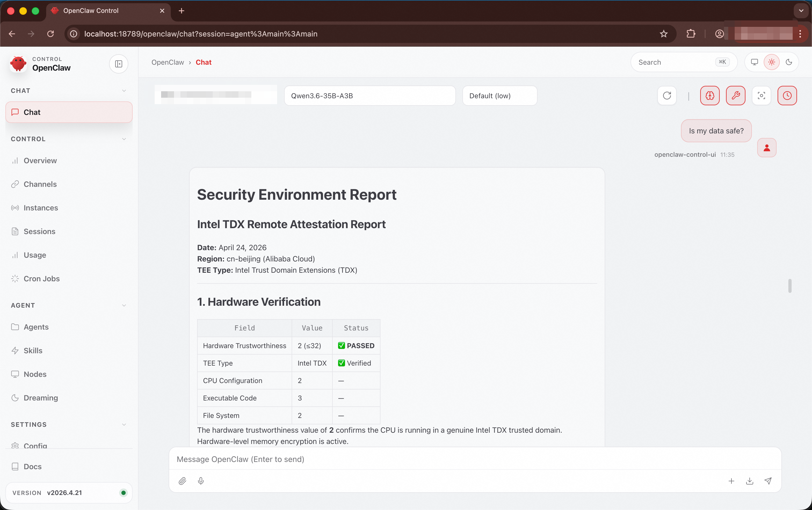Collapse the sidebar with the panel icon
812x510 pixels.
(x=118, y=64)
